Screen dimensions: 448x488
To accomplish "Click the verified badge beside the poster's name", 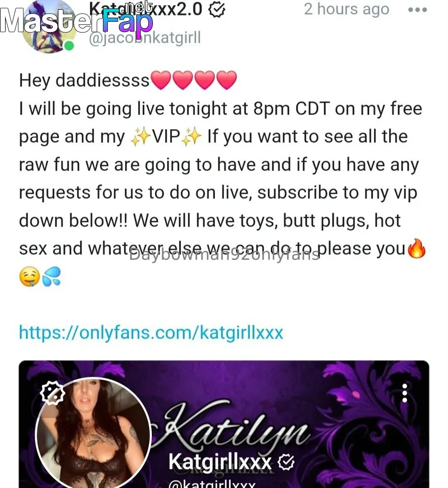I will [217, 10].
